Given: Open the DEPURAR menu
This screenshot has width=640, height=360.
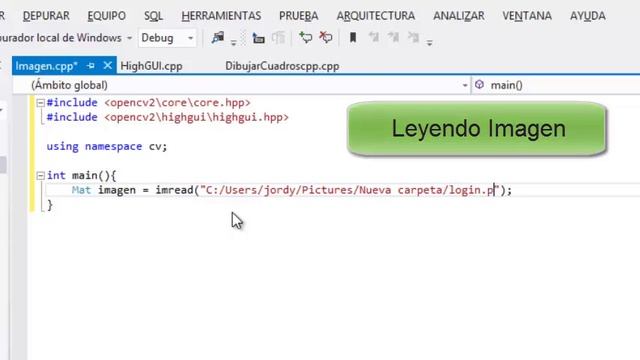Looking at the screenshot, I should point(46,16).
